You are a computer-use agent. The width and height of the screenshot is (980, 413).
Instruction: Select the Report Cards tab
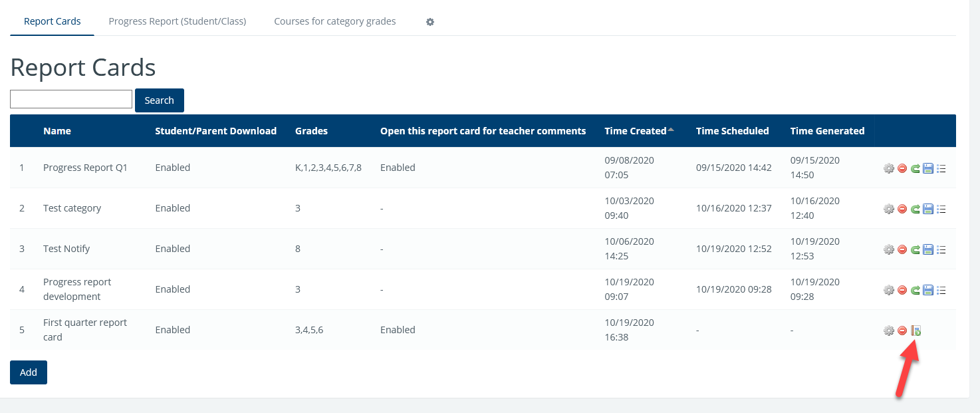(x=53, y=21)
